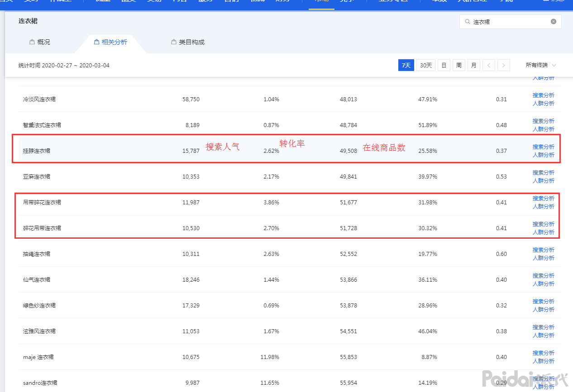
Task: Click keyword 冷淡风连衣裙
Action: tap(39, 99)
